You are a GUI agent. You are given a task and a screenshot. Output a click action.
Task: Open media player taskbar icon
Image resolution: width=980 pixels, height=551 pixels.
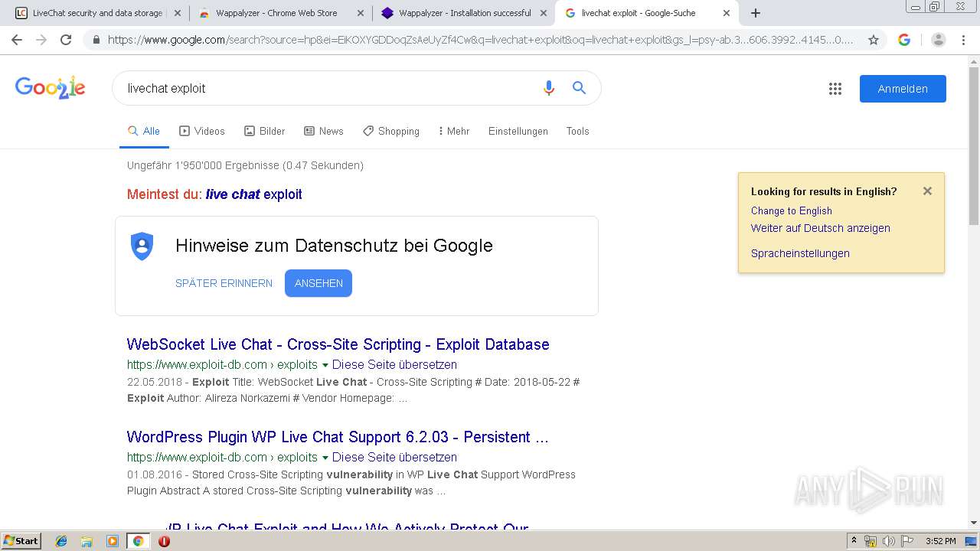113,541
